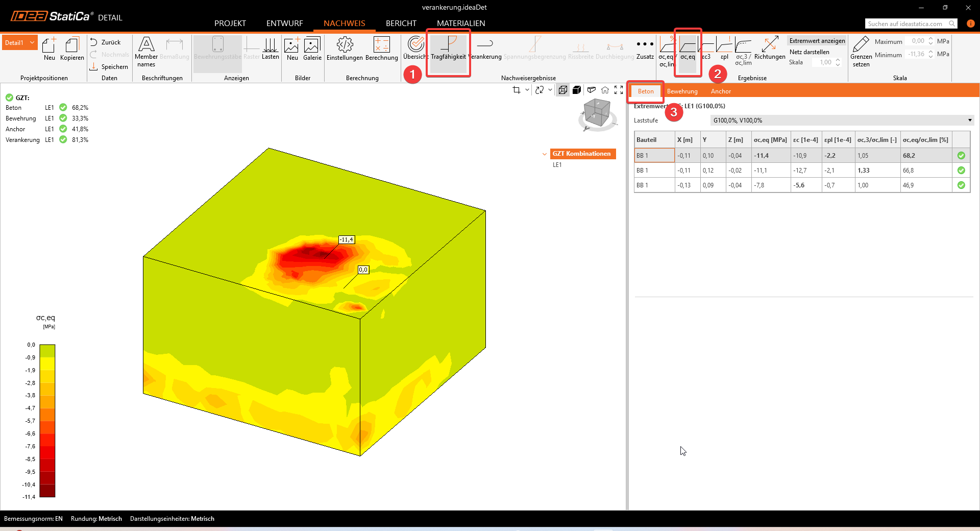Screen dimensions: 980x531
Task: Click the Berechnung calculate icon
Action: point(381,49)
